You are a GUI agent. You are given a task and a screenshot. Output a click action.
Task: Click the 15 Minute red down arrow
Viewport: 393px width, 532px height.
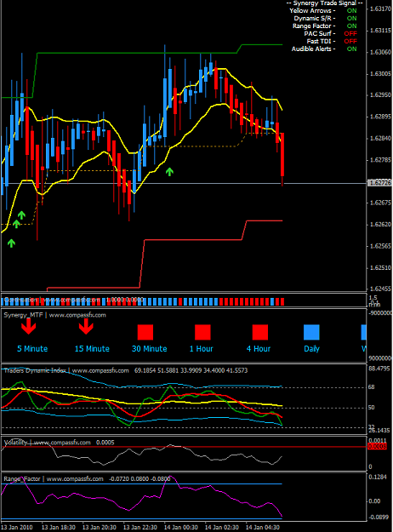[86, 327]
